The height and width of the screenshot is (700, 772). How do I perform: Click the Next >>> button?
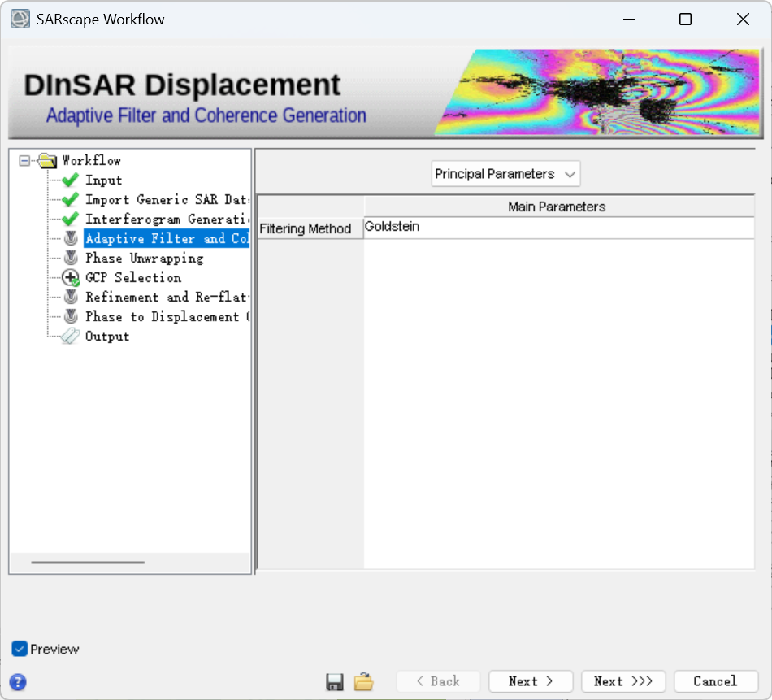click(x=623, y=681)
